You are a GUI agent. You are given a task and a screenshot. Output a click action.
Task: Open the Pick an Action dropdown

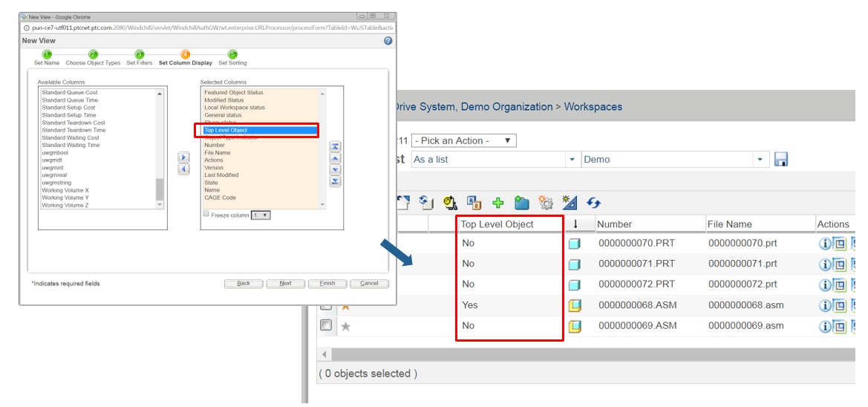(464, 140)
